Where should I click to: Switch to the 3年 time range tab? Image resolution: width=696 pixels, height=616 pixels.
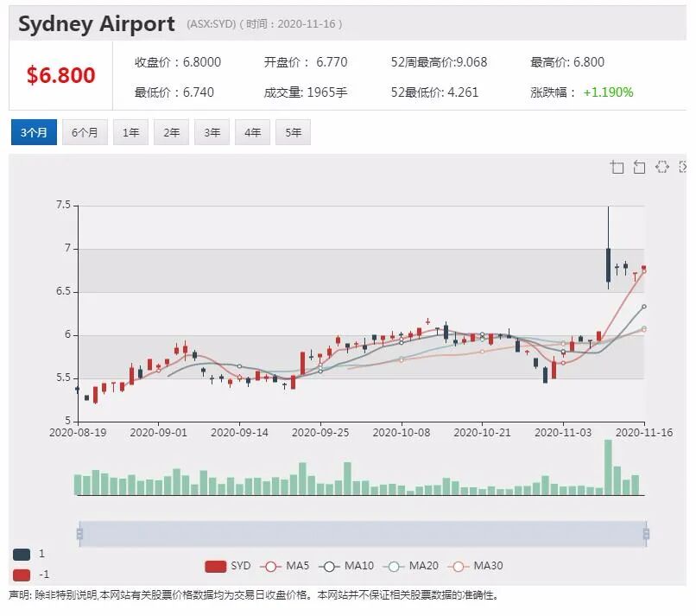pos(212,132)
